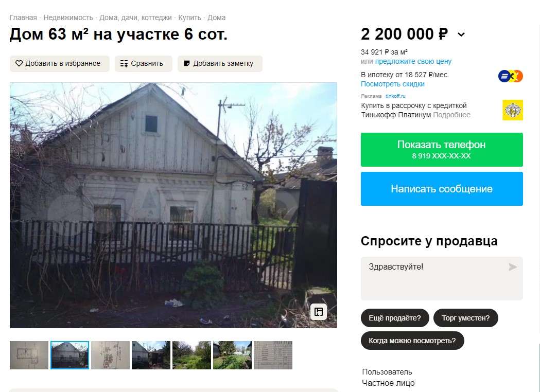Image resolution: width=540 pixels, height=392 pixels.
Task: Select the Ещё продаёте? quick question
Action: coord(395,318)
